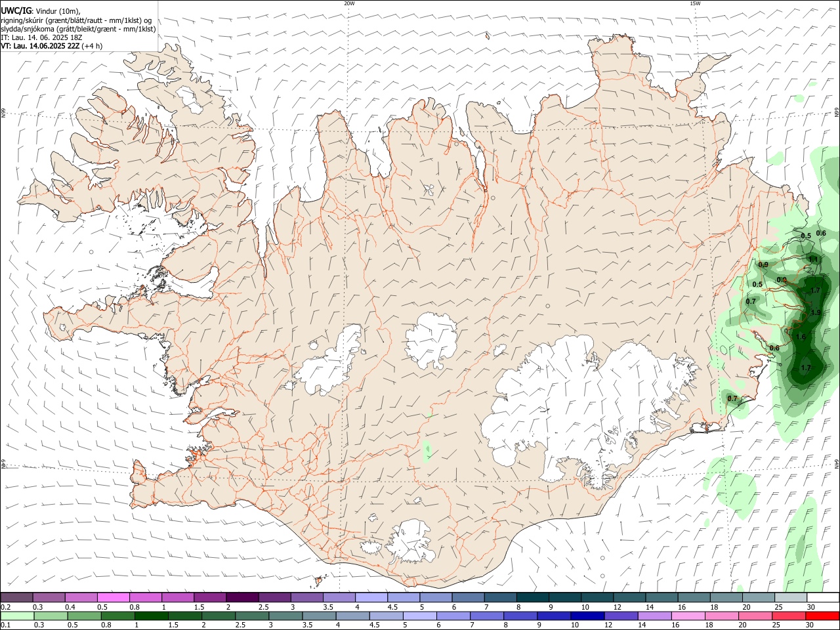Pick lavender bottom swatch between 14 and 16
This screenshot has height=630, width=840.
click(654, 616)
